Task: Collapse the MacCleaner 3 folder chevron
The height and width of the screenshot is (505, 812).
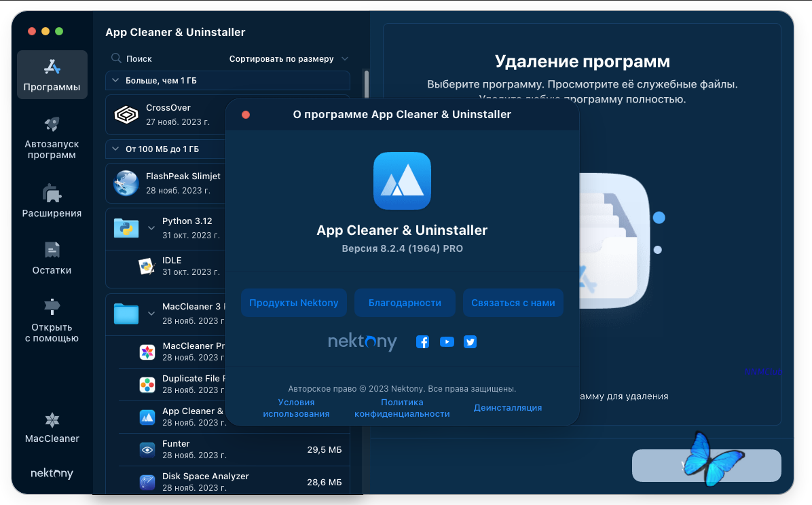Action: pyautogui.click(x=151, y=314)
